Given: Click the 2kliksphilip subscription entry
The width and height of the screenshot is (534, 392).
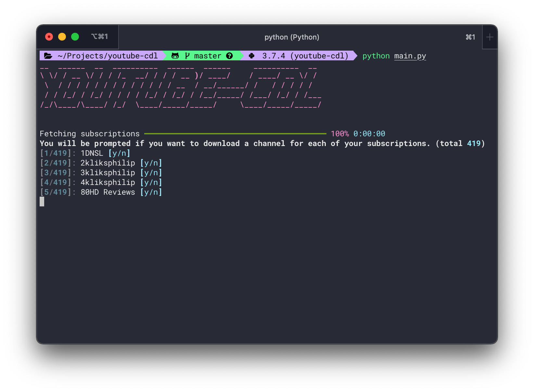Looking at the screenshot, I should tap(108, 163).
